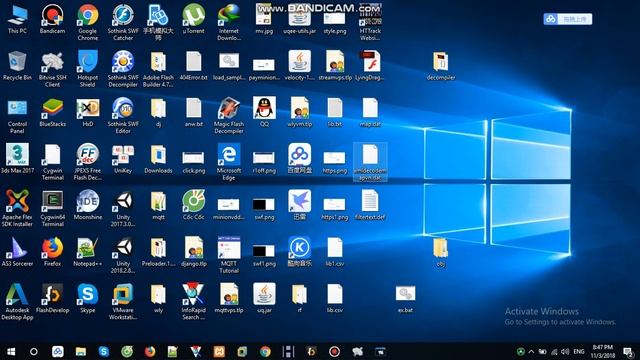
Task: Select the Autodesk Desktop App shortcut
Action: pos(17,302)
